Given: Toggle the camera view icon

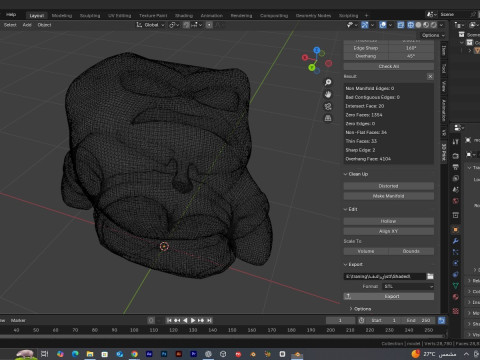Looking at the screenshot, I should pos(328,106).
